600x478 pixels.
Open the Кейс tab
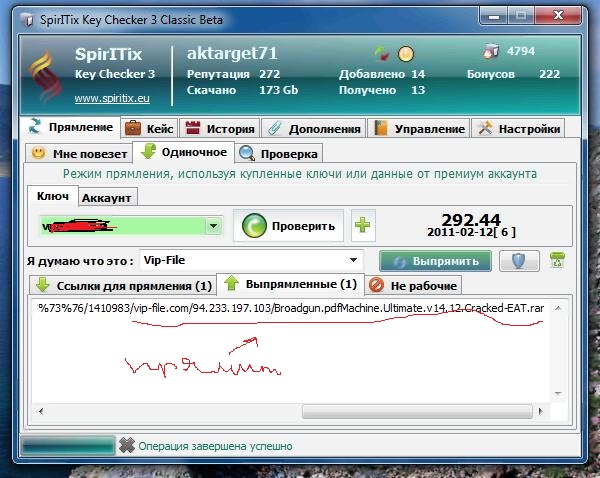click(x=150, y=129)
